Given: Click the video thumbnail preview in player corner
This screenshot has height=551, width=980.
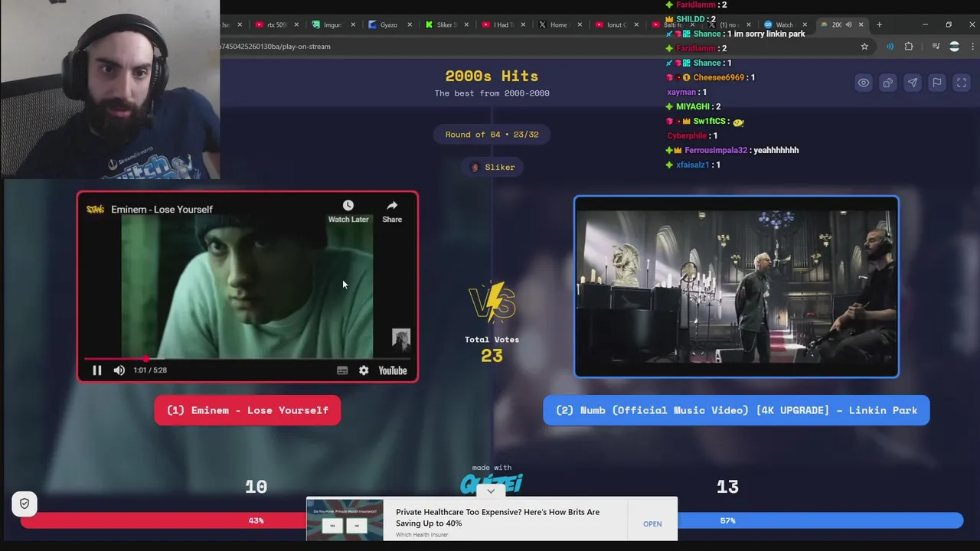Looking at the screenshot, I should pos(401,339).
